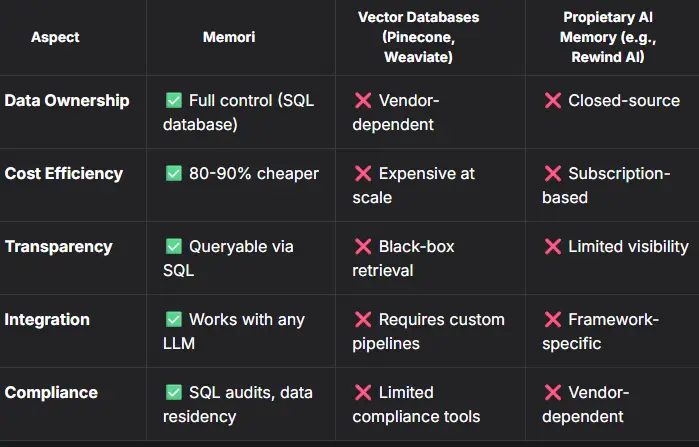Click the red X beside Black-box retrieval
The image size is (699, 447).
(363, 246)
